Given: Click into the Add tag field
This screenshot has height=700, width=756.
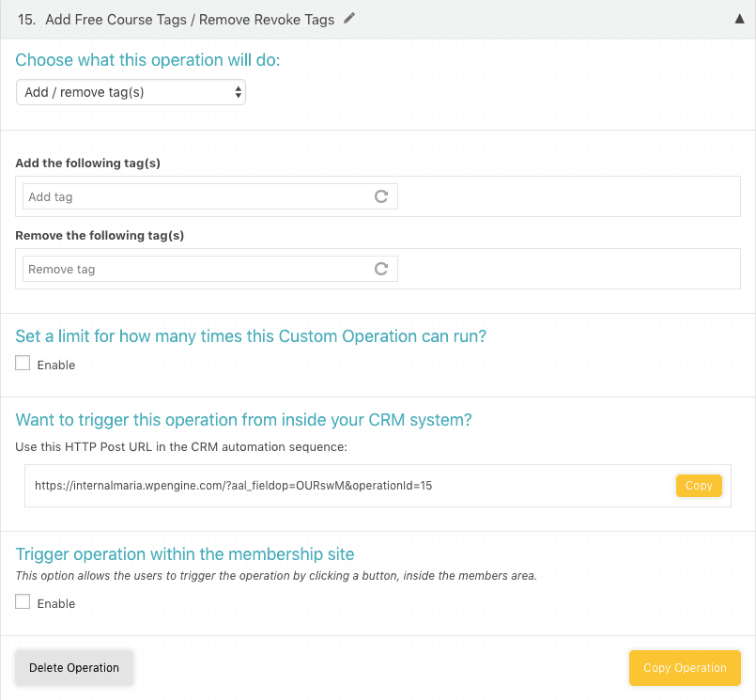Looking at the screenshot, I should [197, 197].
